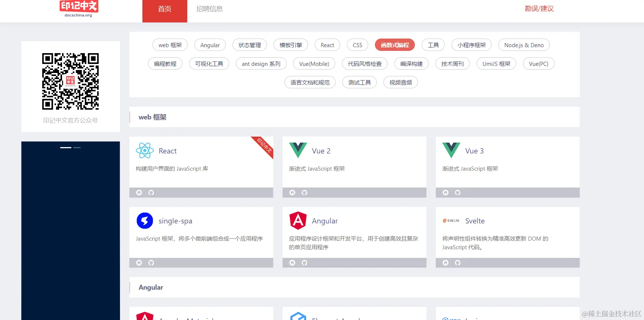Open the Svelte card title link
This screenshot has height=320, width=644.
(x=475, y=221)
